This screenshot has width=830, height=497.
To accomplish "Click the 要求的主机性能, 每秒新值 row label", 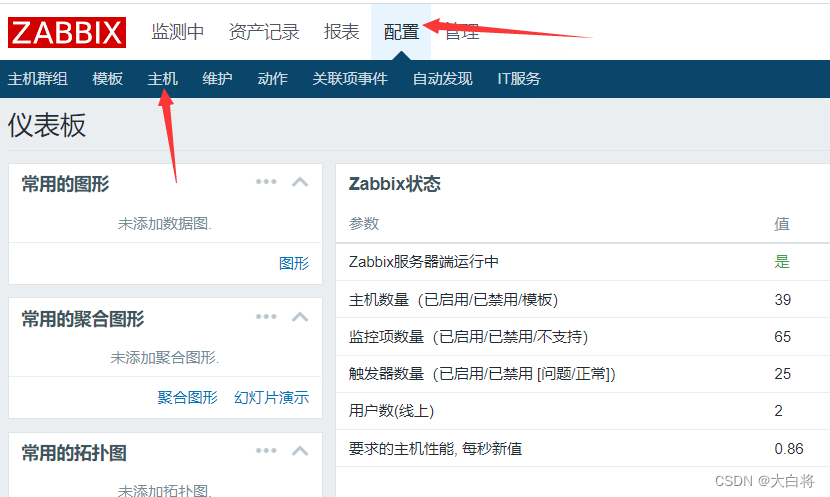I will pyautogui.click(x=435, y=449).
